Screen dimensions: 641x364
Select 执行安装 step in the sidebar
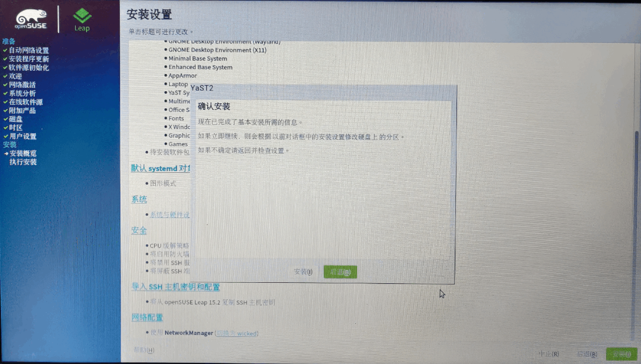(23, 162)
